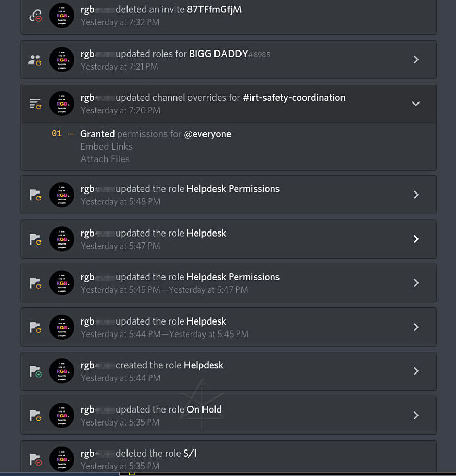Click the avatar on the deleted S/I role entry
The width and height of the screenshot is (456, 476).
(x=61, y=459)
